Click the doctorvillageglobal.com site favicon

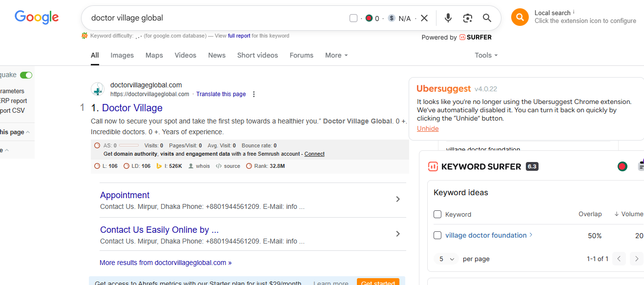coord(98,89)
